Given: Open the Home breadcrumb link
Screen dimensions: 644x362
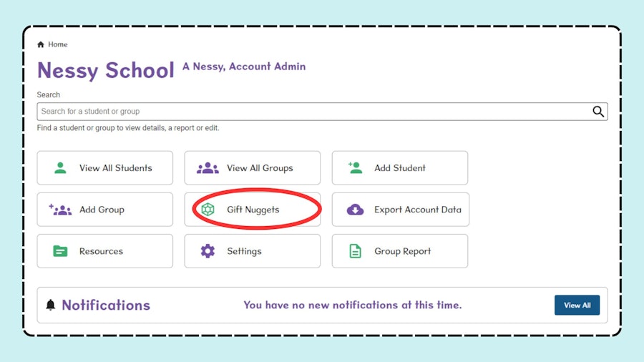Looking at the screenshot, I should coord(57,44).
